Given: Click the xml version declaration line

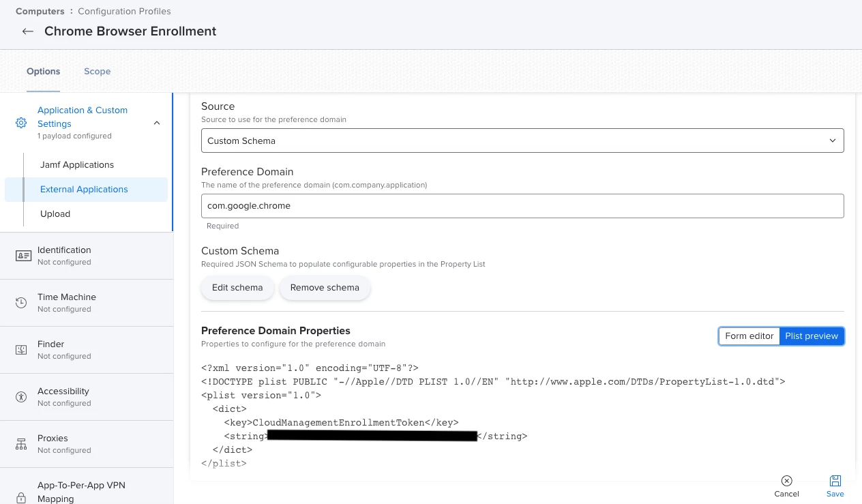Looking at the screenshot, I should (310, 368).
